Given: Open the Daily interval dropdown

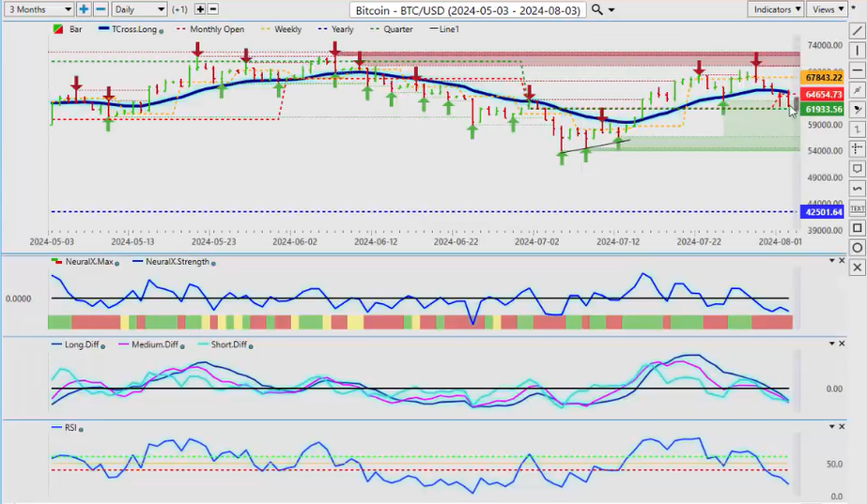Looking at the screenshot, I should click(x=140, y=9).
